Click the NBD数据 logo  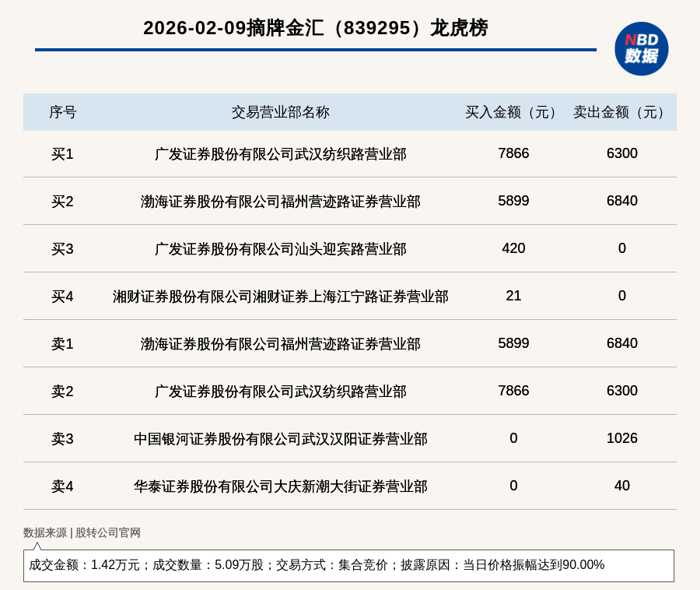tap(641, 48)
